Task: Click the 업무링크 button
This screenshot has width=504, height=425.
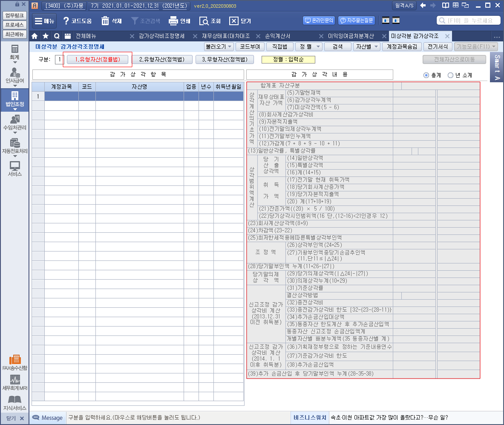Action: [x=14, y=15]
